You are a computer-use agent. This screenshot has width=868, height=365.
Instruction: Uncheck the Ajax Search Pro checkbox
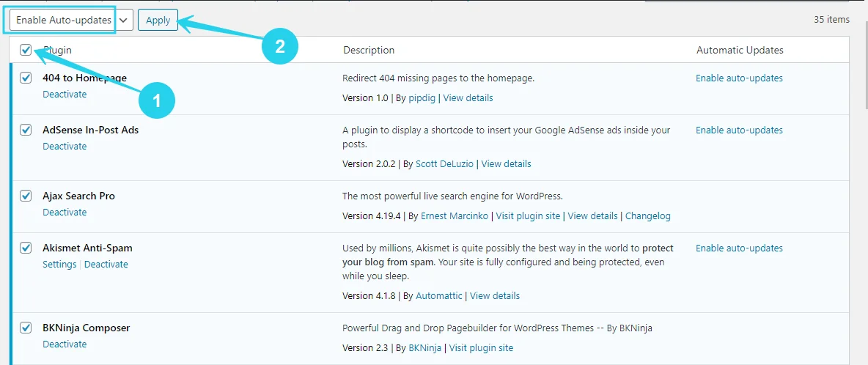(26, 195)
